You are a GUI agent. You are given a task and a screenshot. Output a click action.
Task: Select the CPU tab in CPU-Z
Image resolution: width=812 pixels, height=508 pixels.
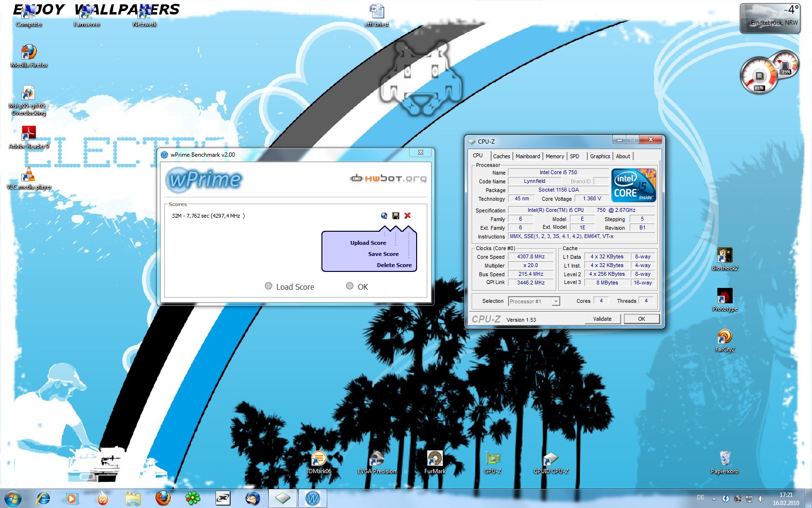[478, 156]
